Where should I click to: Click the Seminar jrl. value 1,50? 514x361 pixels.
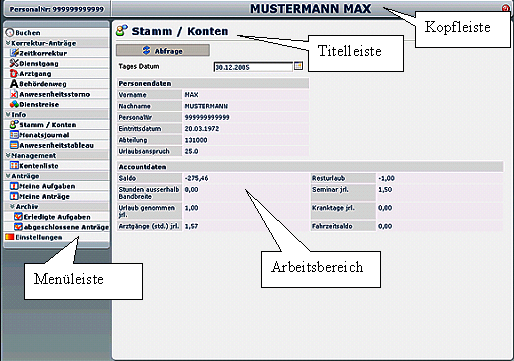tap(385, 190)
